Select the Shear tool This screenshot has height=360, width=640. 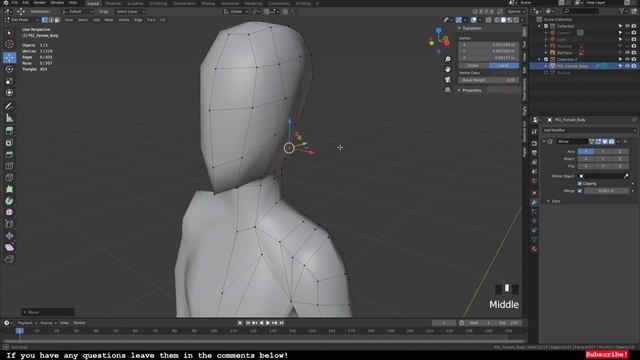[9, 247]
